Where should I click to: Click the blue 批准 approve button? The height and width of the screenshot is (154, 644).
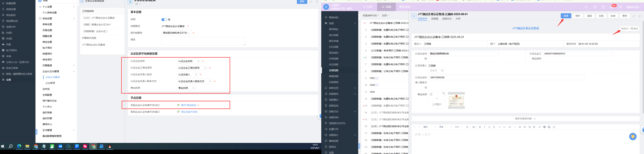point(566,16)
